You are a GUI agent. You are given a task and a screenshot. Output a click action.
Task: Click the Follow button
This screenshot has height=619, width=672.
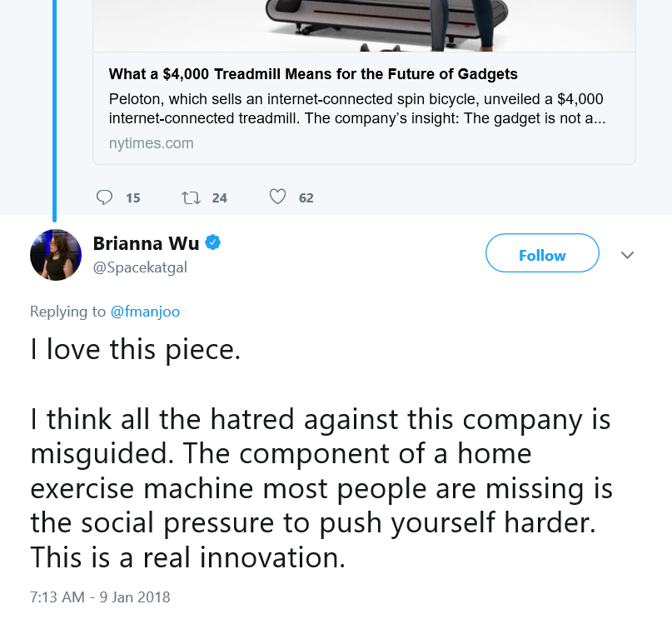[x=542, y=253]
